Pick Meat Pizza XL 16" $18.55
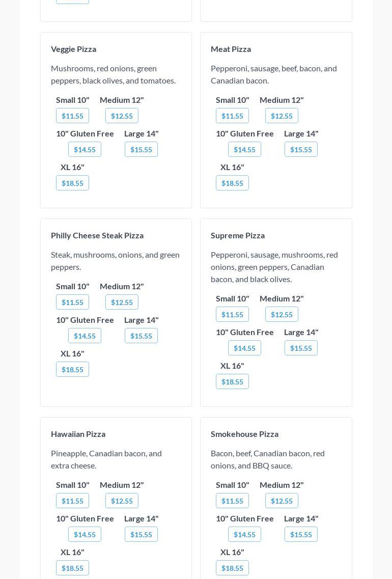Image resolution: width=392 pixels, height=579 pixels. [232, 183]
